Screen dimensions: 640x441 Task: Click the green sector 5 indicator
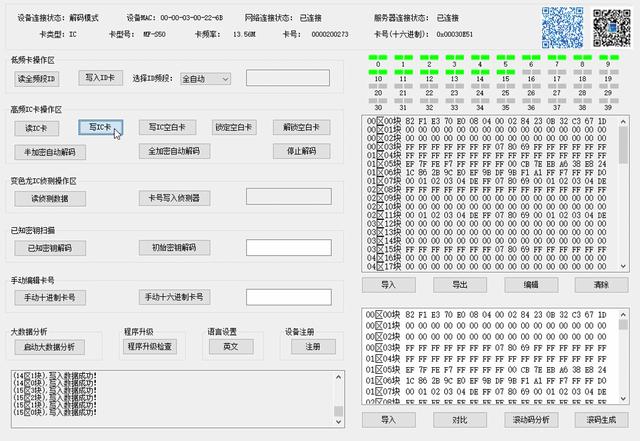point(506,58)
